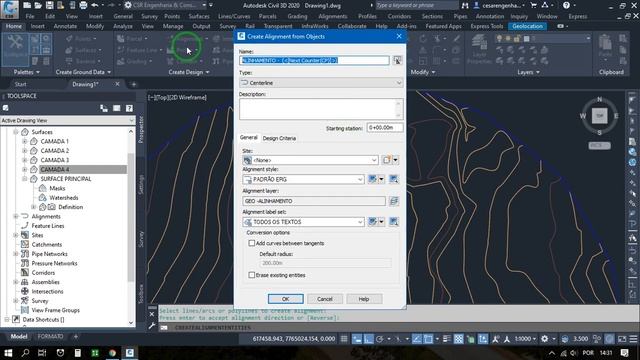Toggle snap mode in the status bar

coord(357,339)
